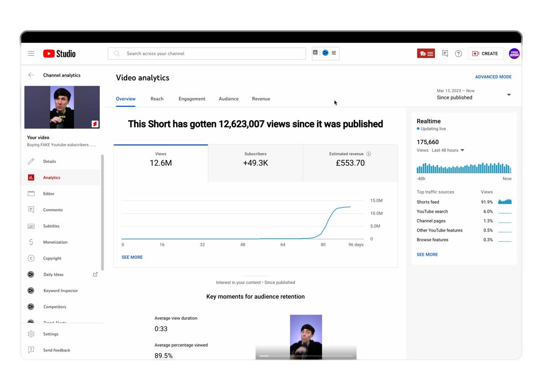Click the Other YouTube features row
The height and width of the screenshot is (392, 547).
coord(464,230)
